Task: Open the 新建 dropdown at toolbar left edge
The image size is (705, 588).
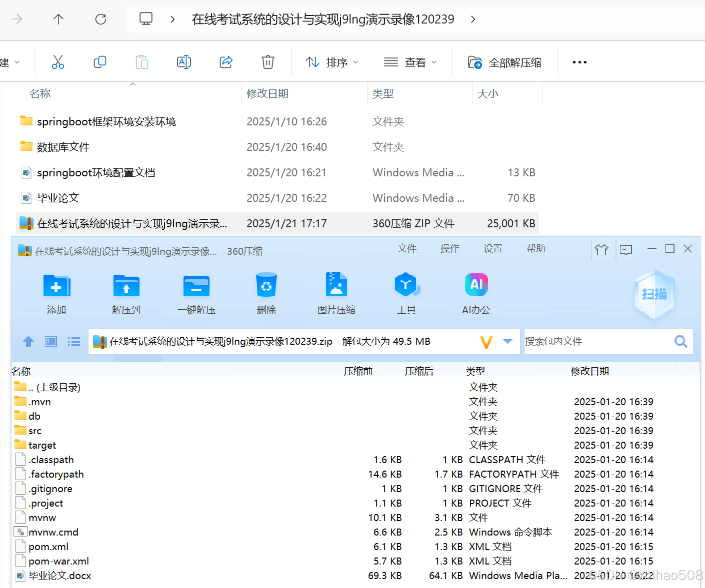Action: [9, 62]
